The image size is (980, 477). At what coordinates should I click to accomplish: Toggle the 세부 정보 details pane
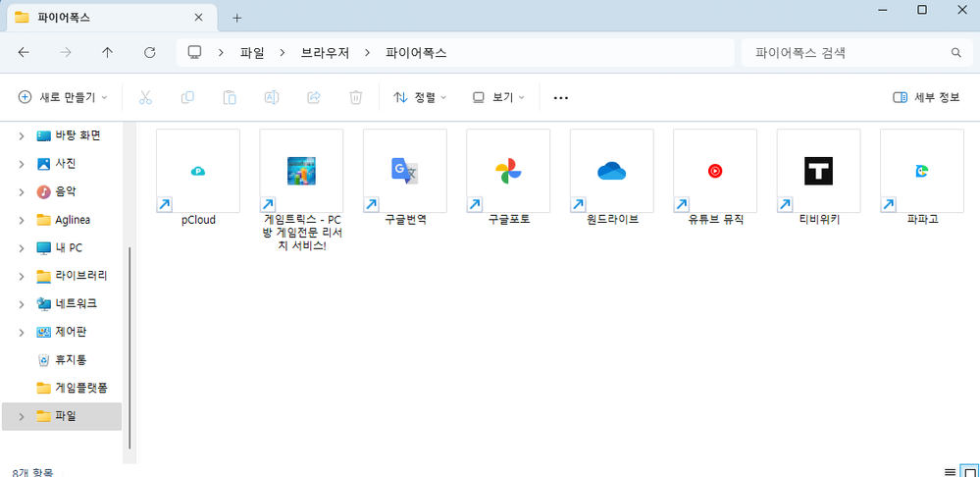pos(926,97)
